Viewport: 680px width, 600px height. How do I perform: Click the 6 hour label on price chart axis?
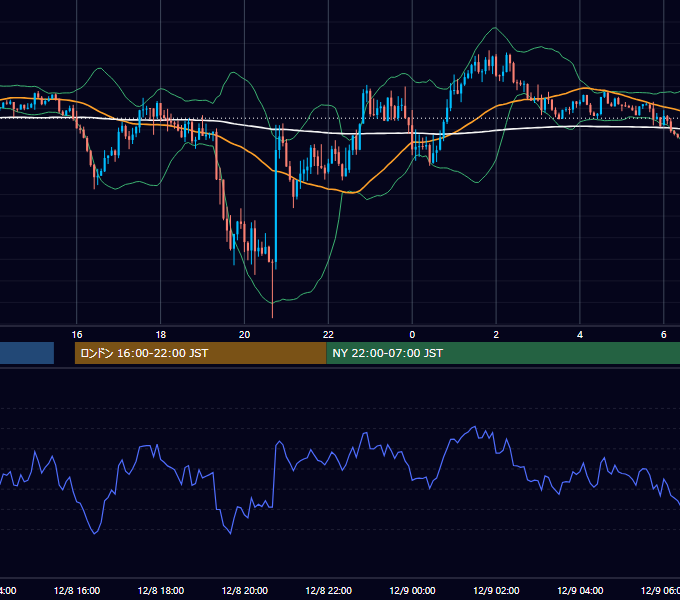664,335
